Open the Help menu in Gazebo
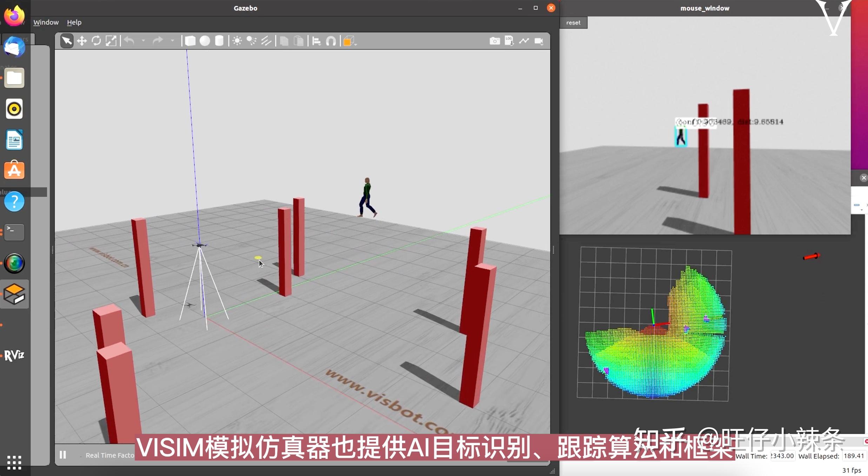 74,22
